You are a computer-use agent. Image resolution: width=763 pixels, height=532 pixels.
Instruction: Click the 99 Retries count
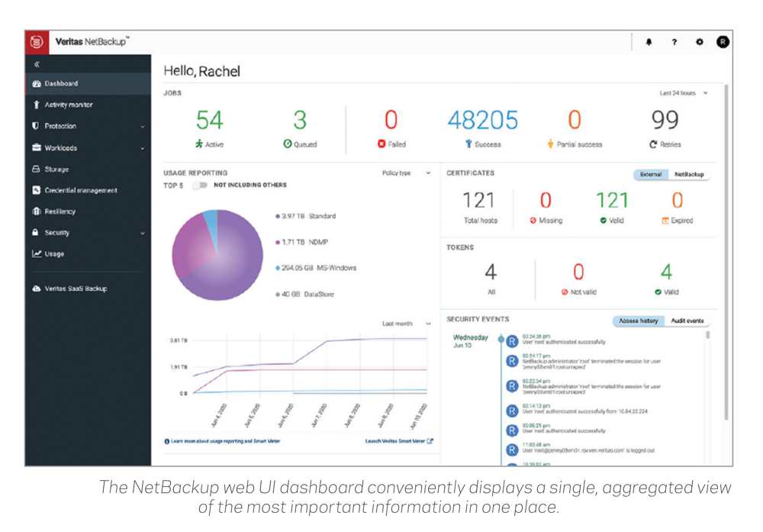(x=665, y=120)
